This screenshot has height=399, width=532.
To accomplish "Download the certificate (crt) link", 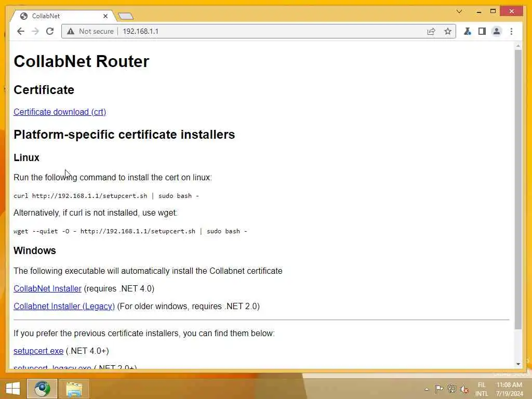I will [60, 112].
